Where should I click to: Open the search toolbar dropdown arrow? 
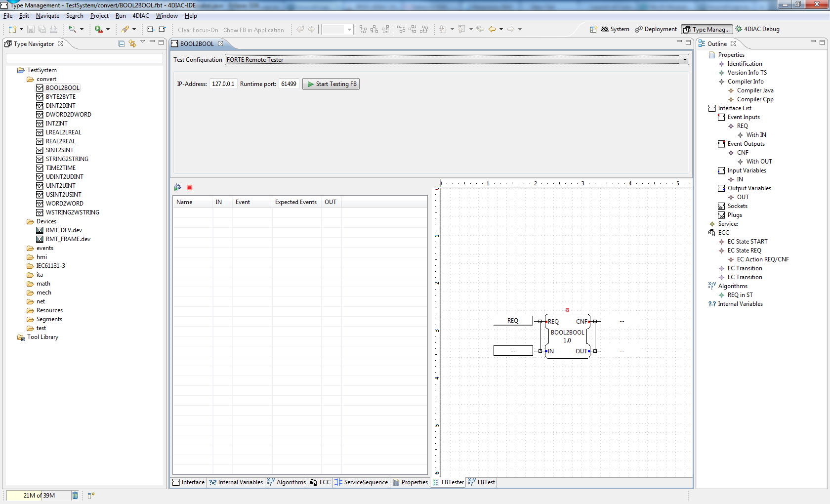pos(82,30)
